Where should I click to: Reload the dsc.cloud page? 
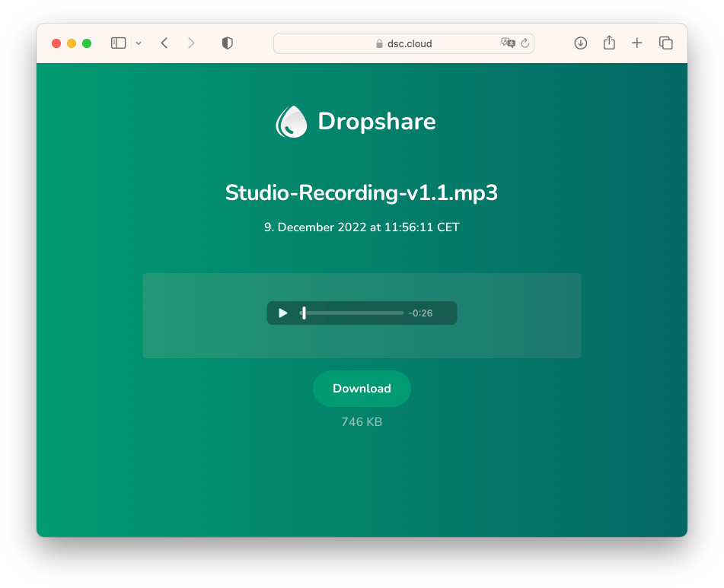(x=525, y=43)
